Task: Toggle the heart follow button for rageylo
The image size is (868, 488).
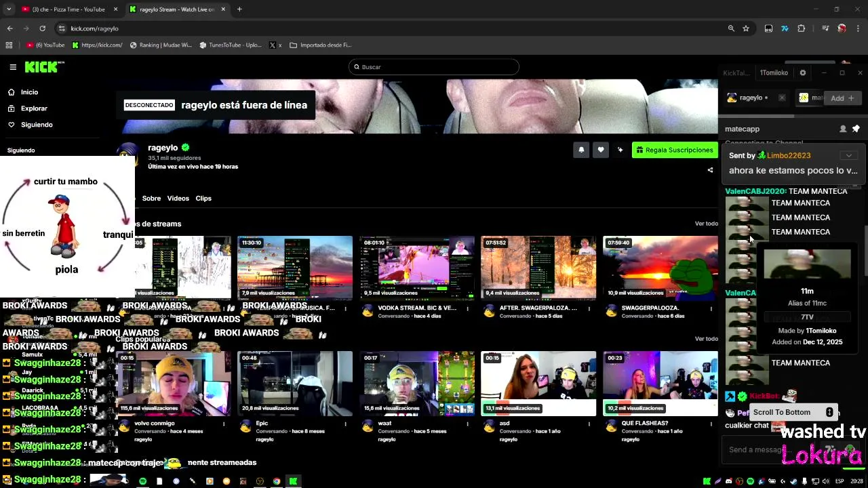Action: coord(601,150)
